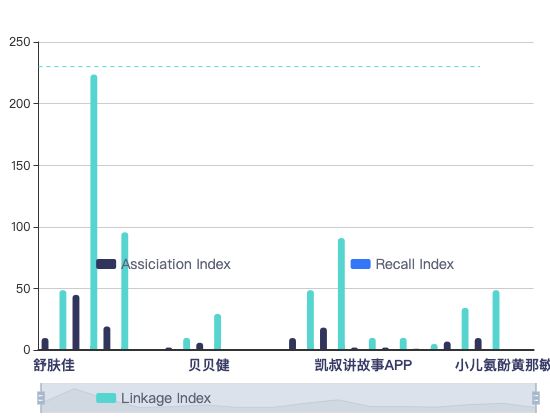Click the tallest teal bar near 225
Screen dimensions: 550x420
[x=94, y=212]
